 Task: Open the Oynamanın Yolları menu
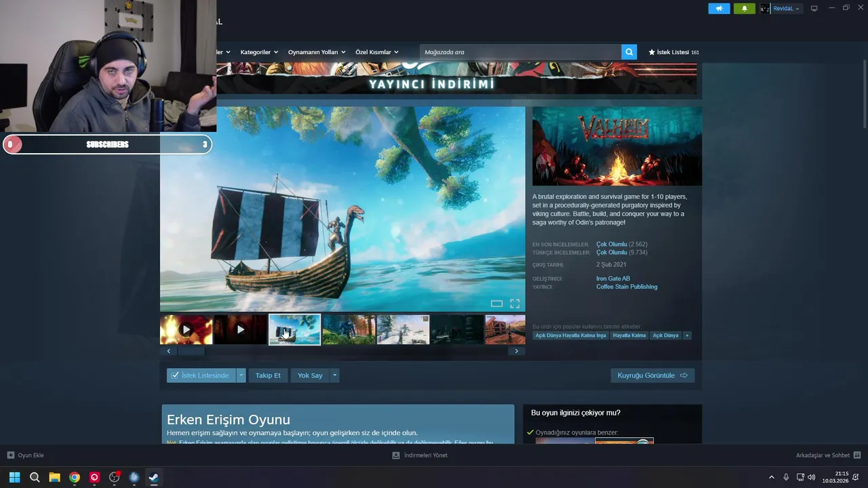pos(317,52)
